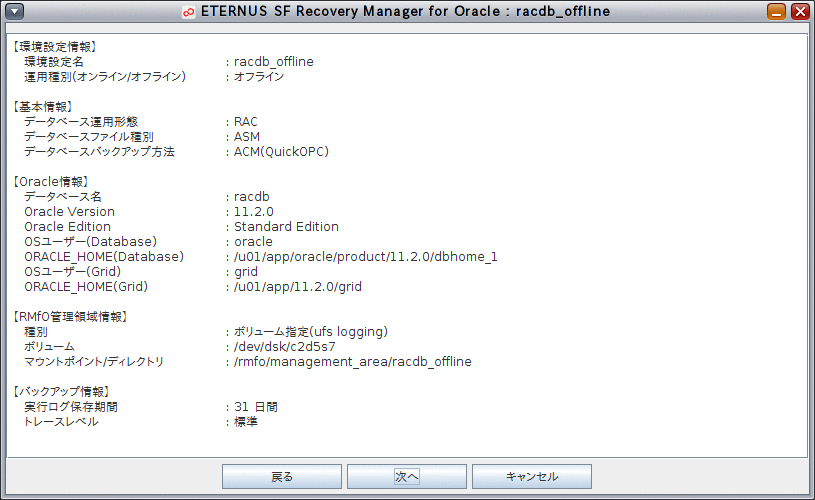Click the Oracle Version value 11.2.0
Screen dimensions: 815x500
pos(254,212)
